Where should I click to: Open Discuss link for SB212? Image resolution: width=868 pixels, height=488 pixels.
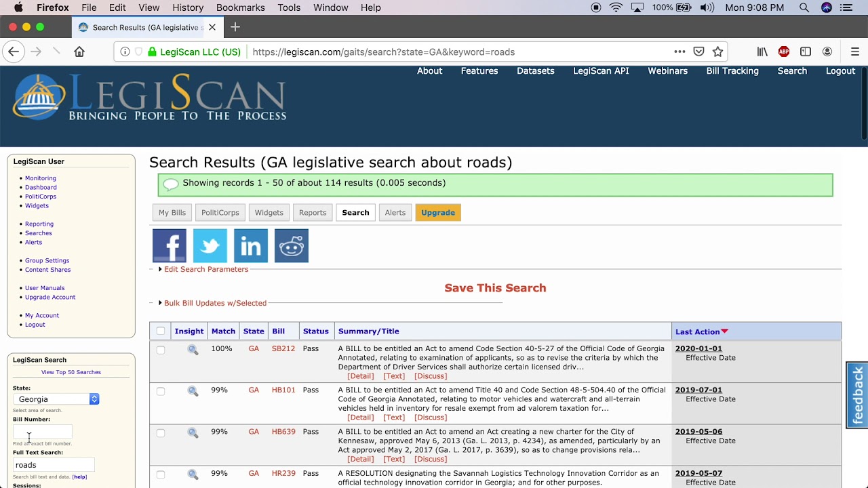coord(431,376)
